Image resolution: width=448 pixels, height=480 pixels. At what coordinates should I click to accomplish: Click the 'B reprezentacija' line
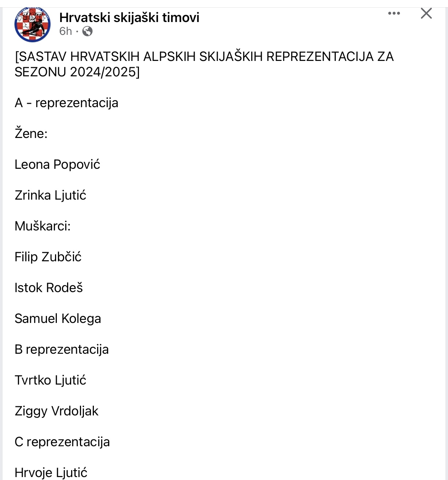(x=62, y=349)
